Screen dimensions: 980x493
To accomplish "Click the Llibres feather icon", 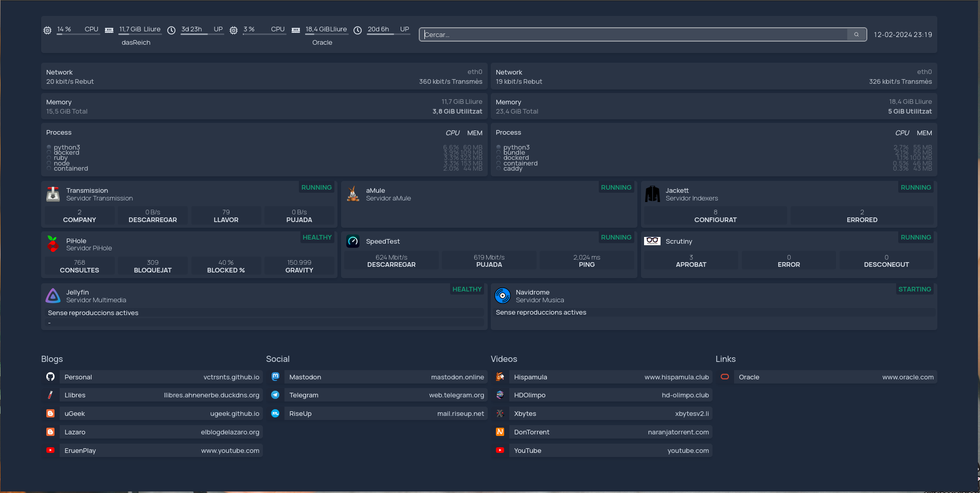I will point(50,395).
